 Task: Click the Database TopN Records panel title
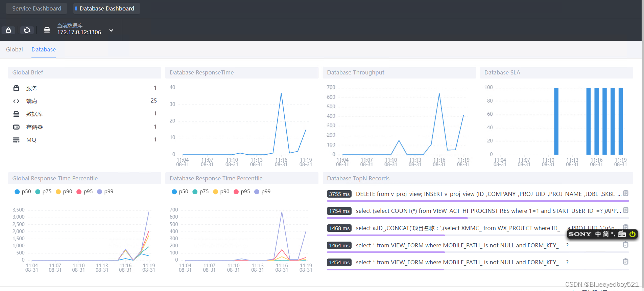[x=358, y=178]
